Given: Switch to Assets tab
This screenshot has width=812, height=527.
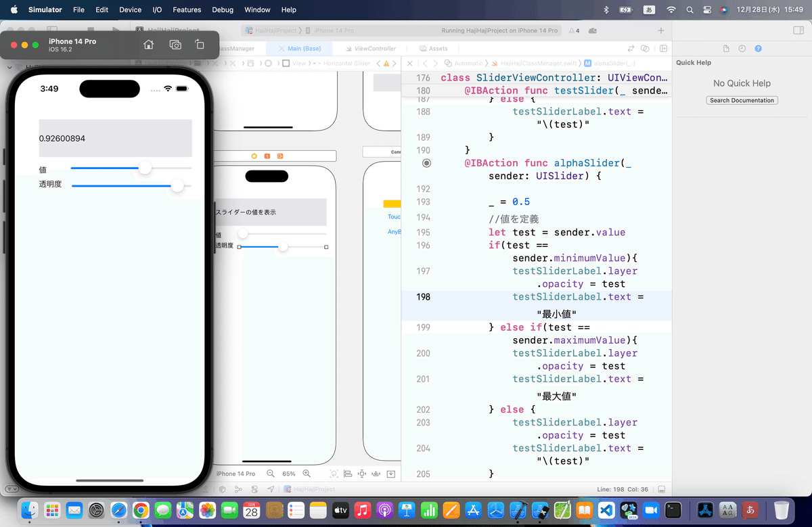Looking at the screenshot, I should coord(434,49).
